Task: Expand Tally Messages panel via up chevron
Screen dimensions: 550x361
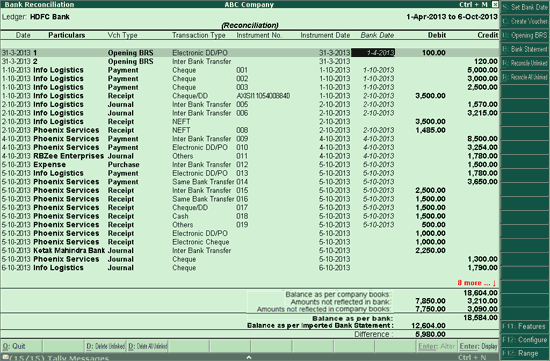Action: click(x=249, y=357)
